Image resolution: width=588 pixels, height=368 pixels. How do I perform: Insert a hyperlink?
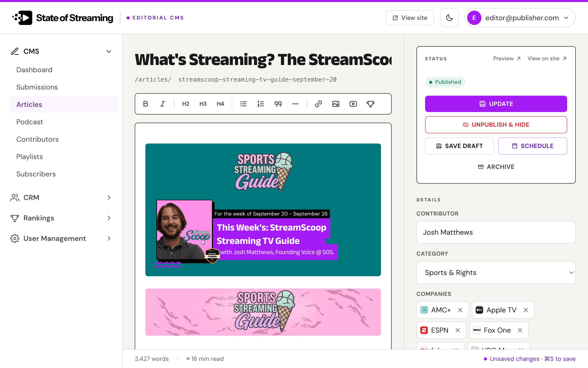point(318,104)
